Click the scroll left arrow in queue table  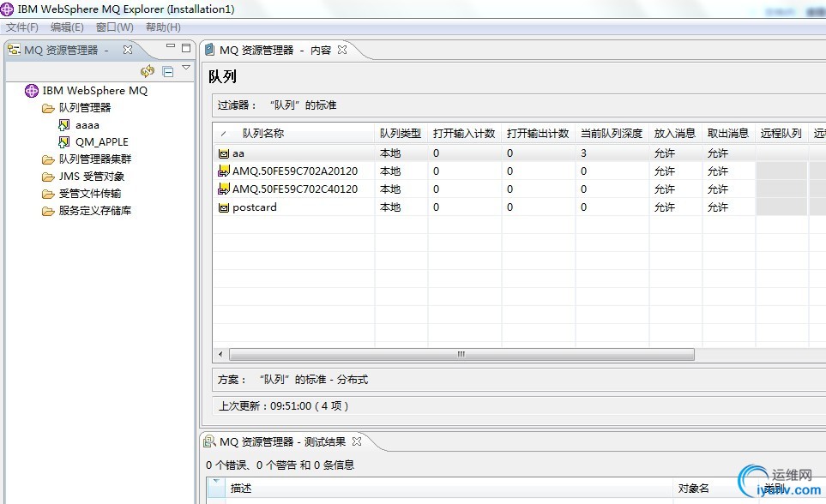tap(220, 355)
